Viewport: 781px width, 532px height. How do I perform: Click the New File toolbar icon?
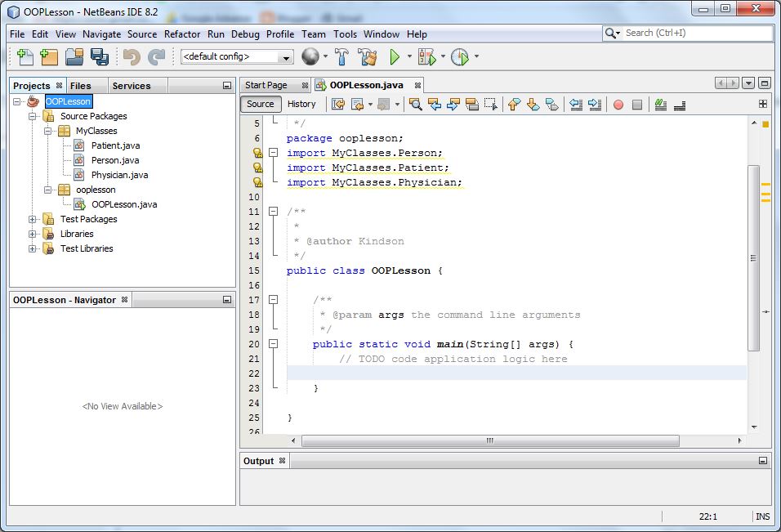click(25, 56)
